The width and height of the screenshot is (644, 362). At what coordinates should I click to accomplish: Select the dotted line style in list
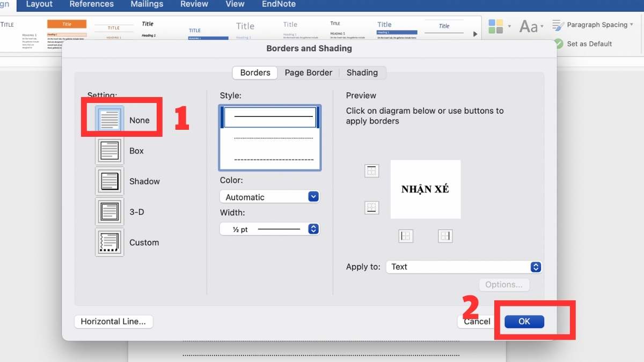[274, 139]
